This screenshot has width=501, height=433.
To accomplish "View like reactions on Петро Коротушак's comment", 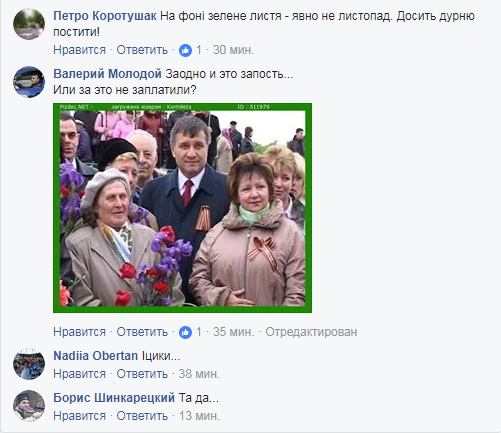I will (190, 50).
